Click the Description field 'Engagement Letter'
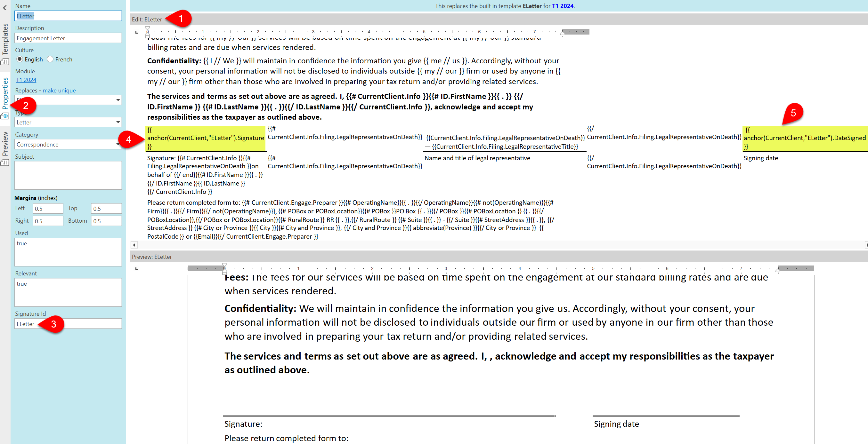This screenshot has width=868, height=444. tap(68, 38)
